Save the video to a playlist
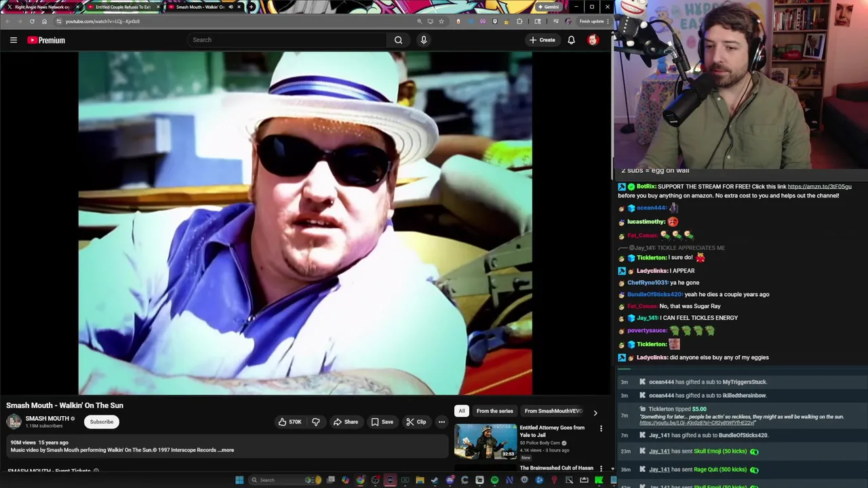This screenshot has height=488, width=868. click(x=382, y=422)
